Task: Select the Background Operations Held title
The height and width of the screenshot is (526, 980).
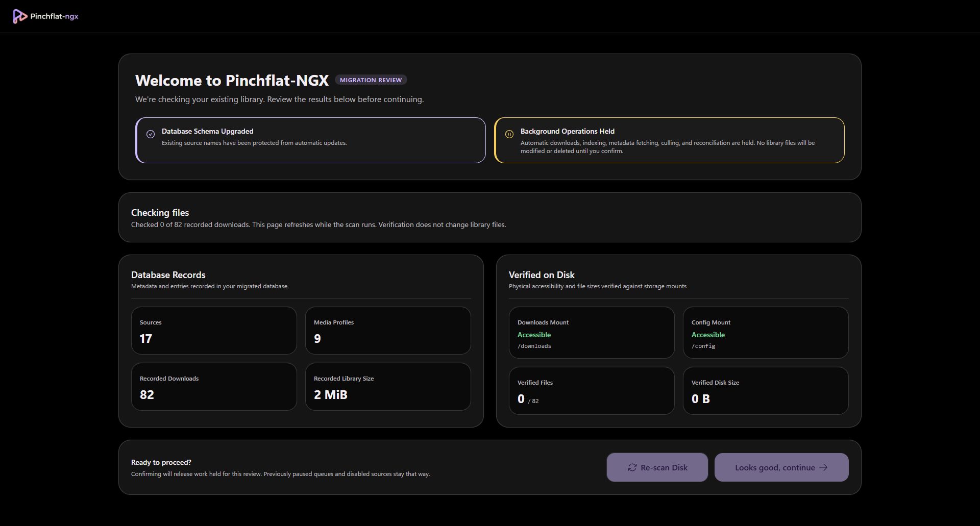Action: point(568,131)
